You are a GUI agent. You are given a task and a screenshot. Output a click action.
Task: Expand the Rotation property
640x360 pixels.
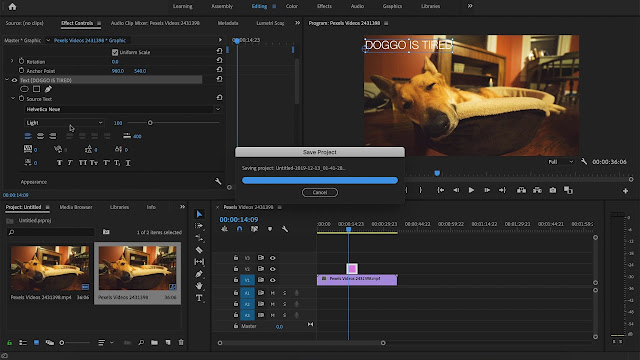tap(12, 61)
